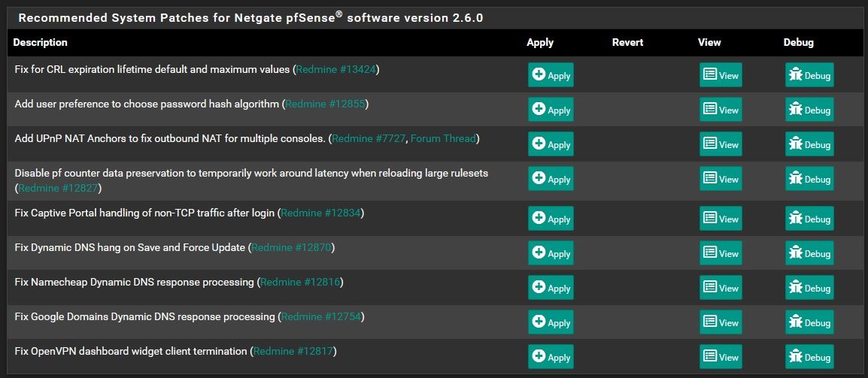868x378 pixels.
Task: Open Redmine #12816 link
Action: 300,283
